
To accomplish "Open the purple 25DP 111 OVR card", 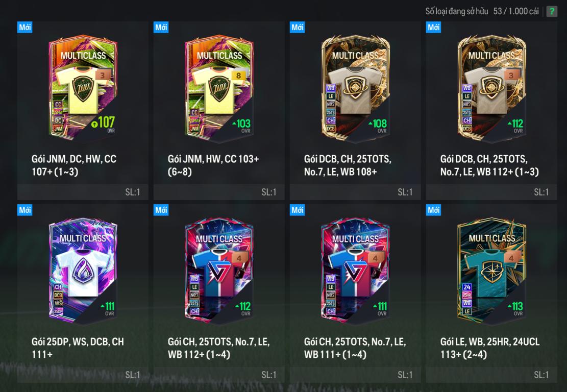I will point(83,271).
